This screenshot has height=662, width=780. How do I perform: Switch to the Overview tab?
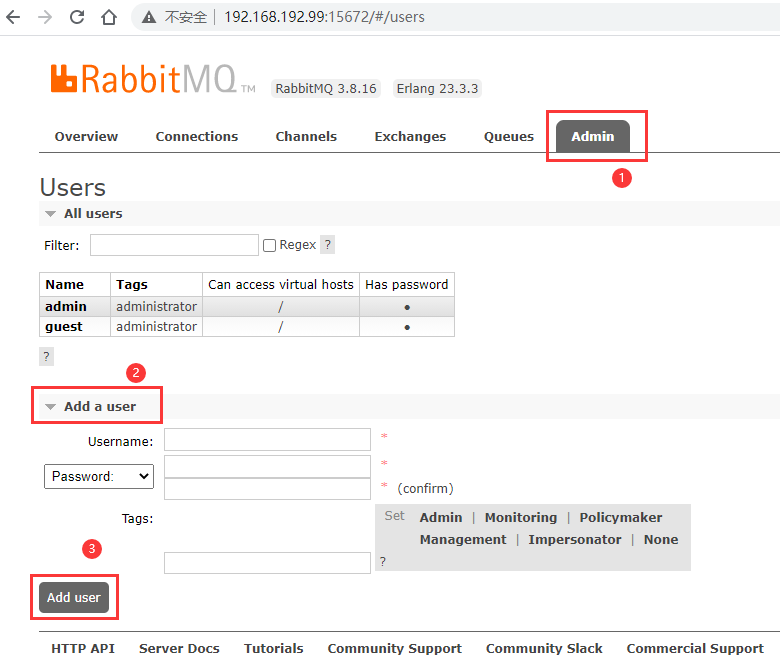[87, 137]
